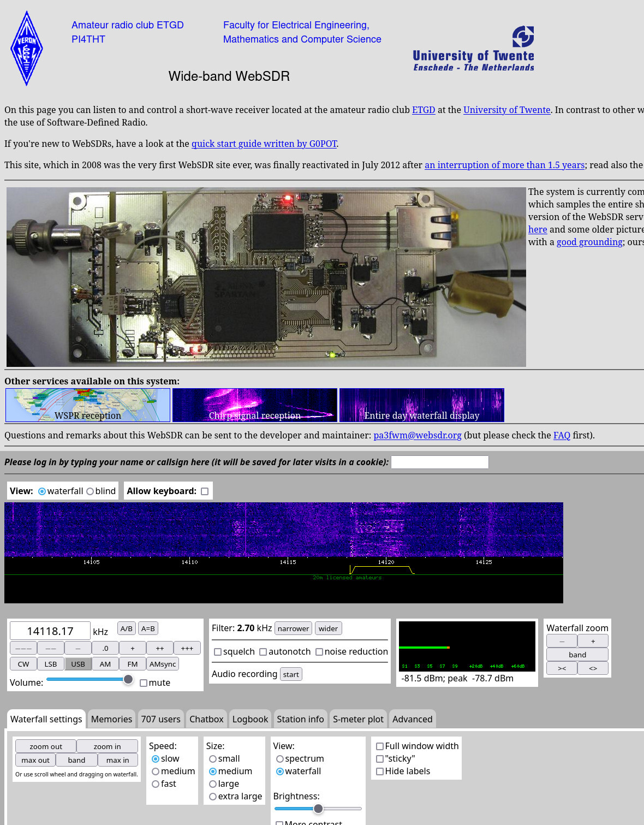Click the double minus tuning button
The image size is (644, 825).
[51, 648]
